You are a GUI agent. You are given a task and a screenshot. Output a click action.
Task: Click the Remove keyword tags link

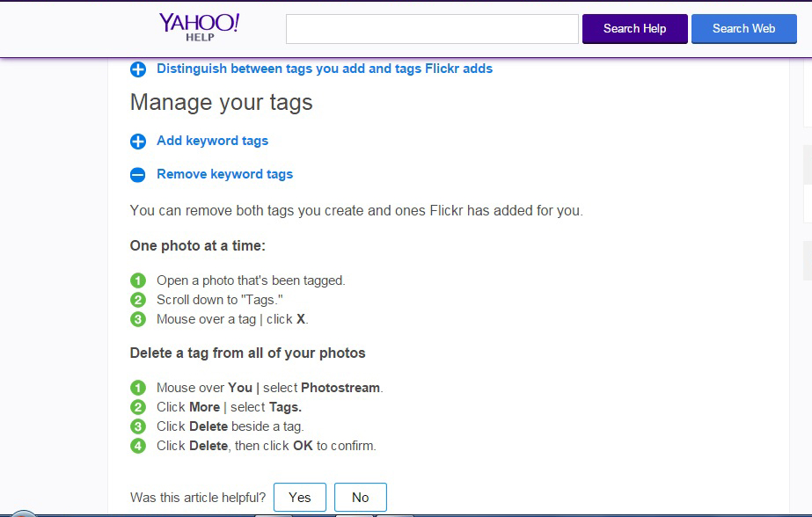[x=224, y=174]
